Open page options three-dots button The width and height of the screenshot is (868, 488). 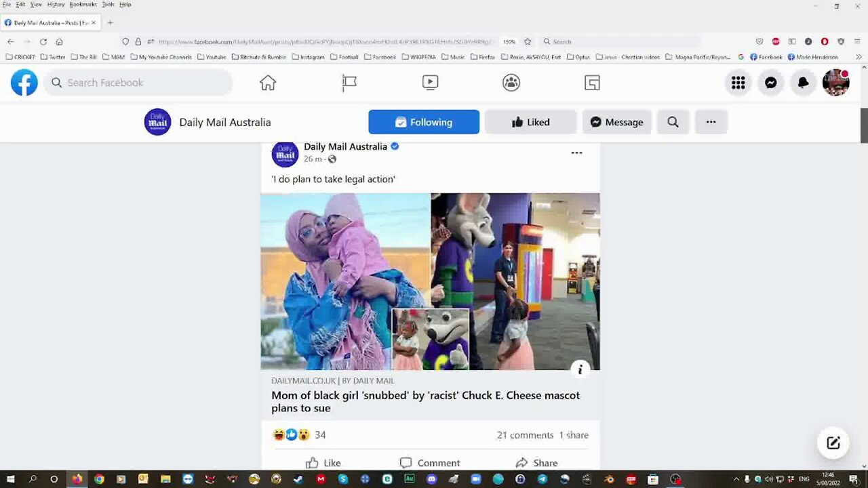click(x=711, y=122)
